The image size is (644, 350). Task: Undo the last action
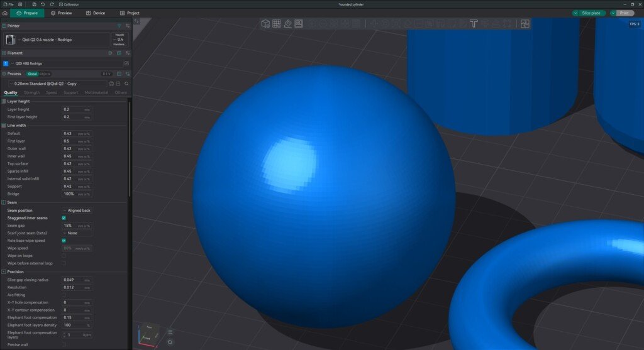43,4
